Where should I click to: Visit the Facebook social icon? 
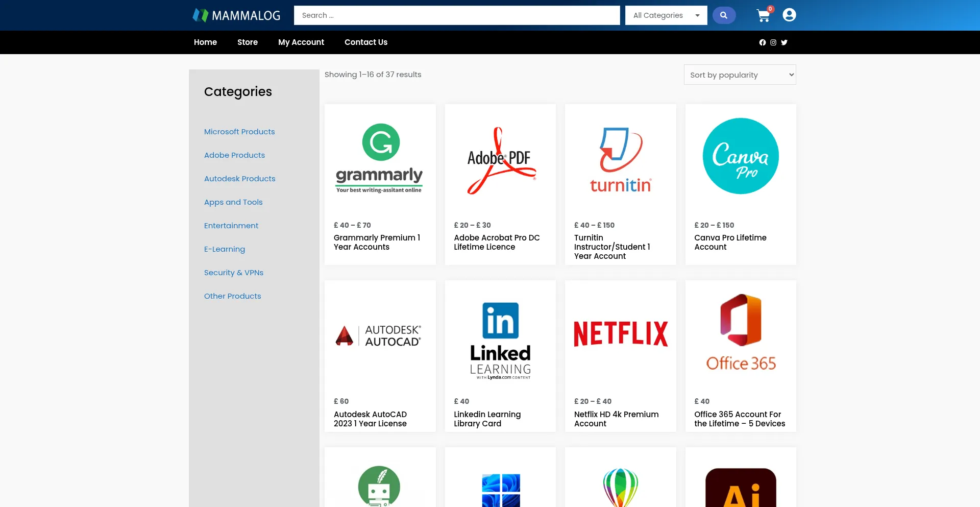(x=762, y=42)
